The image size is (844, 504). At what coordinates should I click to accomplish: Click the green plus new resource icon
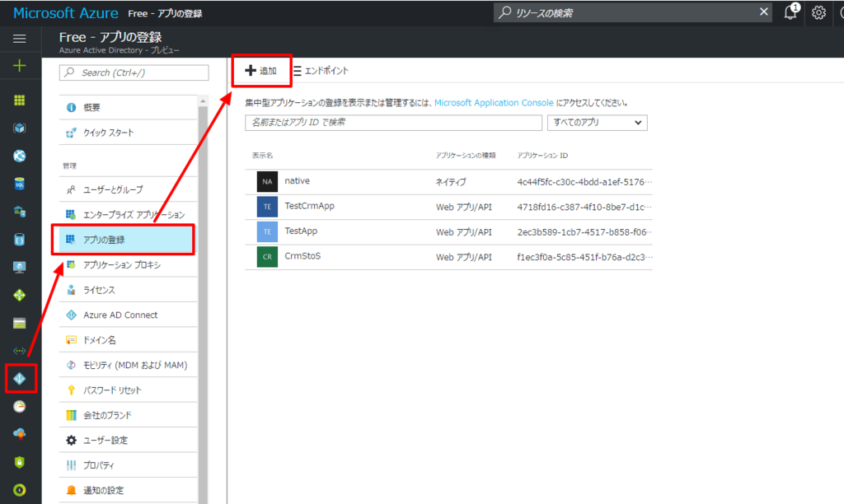tap(20, 66)
